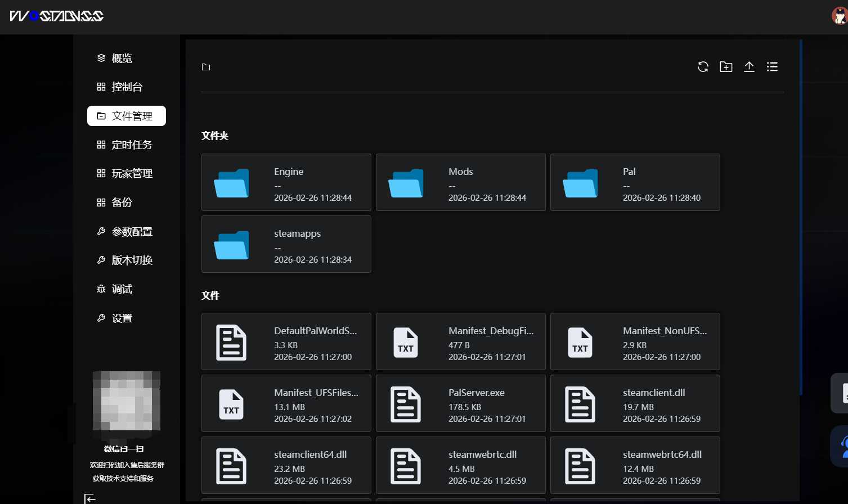Click the 文件夹 section heading
This screenshot has width=848, height=504.
click(215, 136)
